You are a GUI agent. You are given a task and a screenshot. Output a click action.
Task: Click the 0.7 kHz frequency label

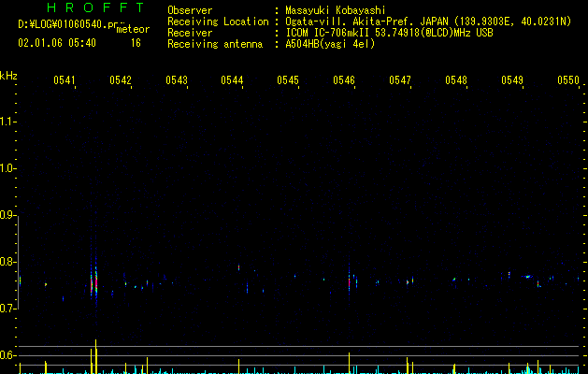[x=7, y=309]
